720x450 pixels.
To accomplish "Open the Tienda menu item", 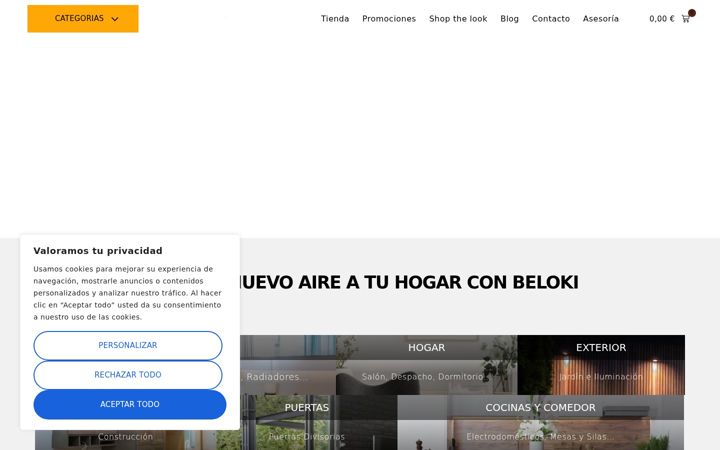I will [335, 19].
